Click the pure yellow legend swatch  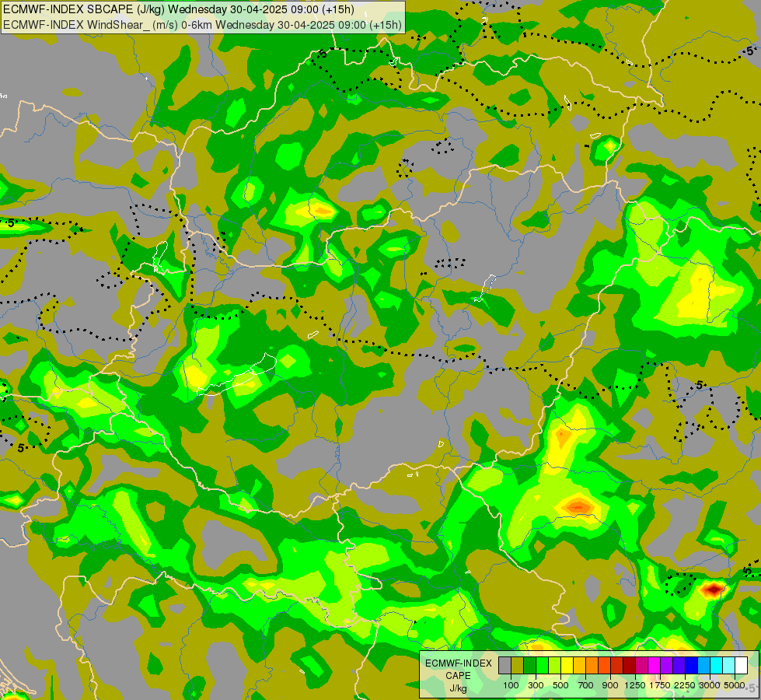[567, 666]
